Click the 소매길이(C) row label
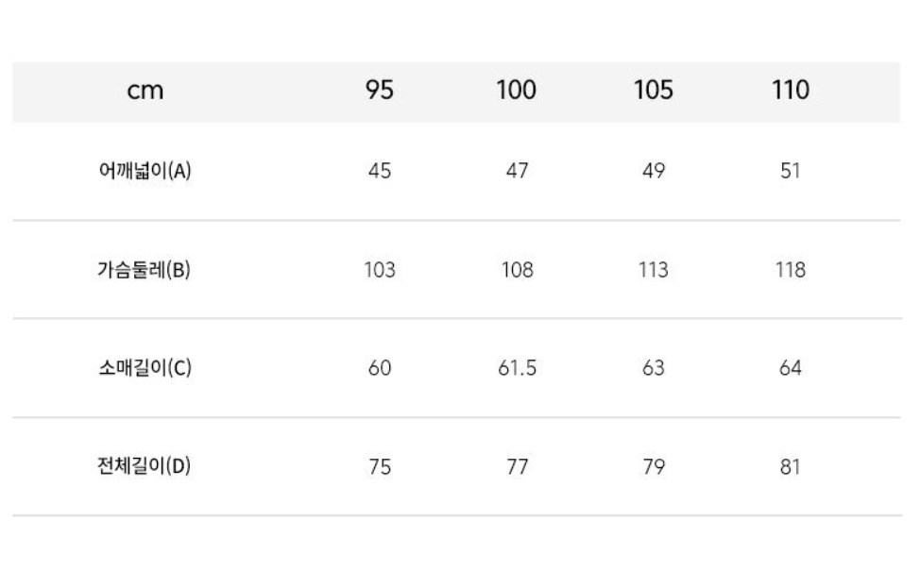The height and width of the screenshot is (588, 920). 145,367
